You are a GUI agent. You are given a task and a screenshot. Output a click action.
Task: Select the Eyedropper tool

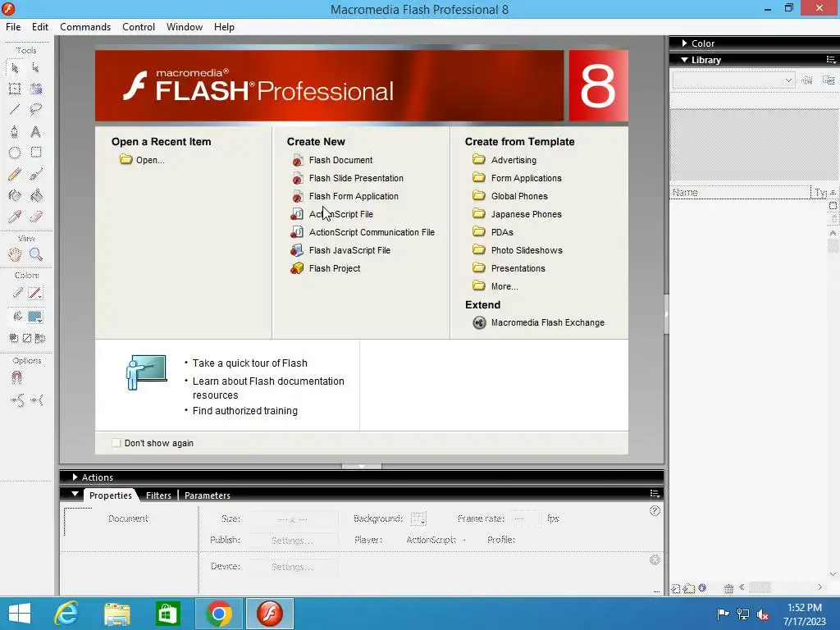click(x=15, y=217)
